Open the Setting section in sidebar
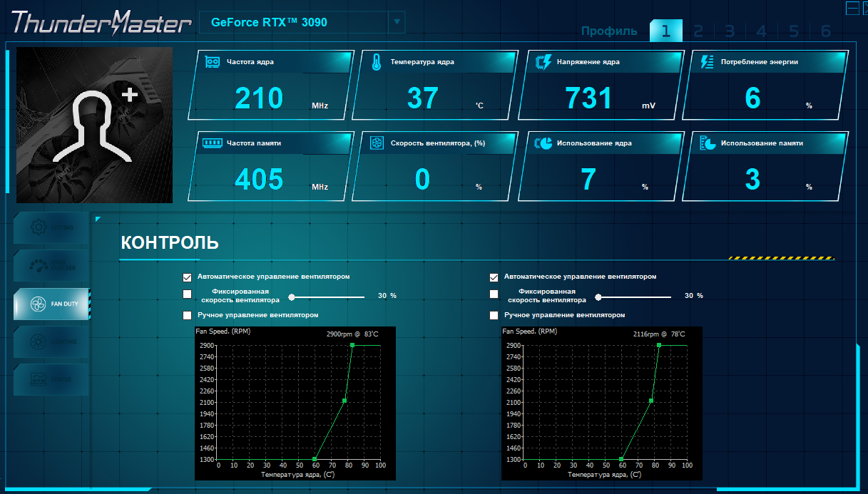 point(51,227)
